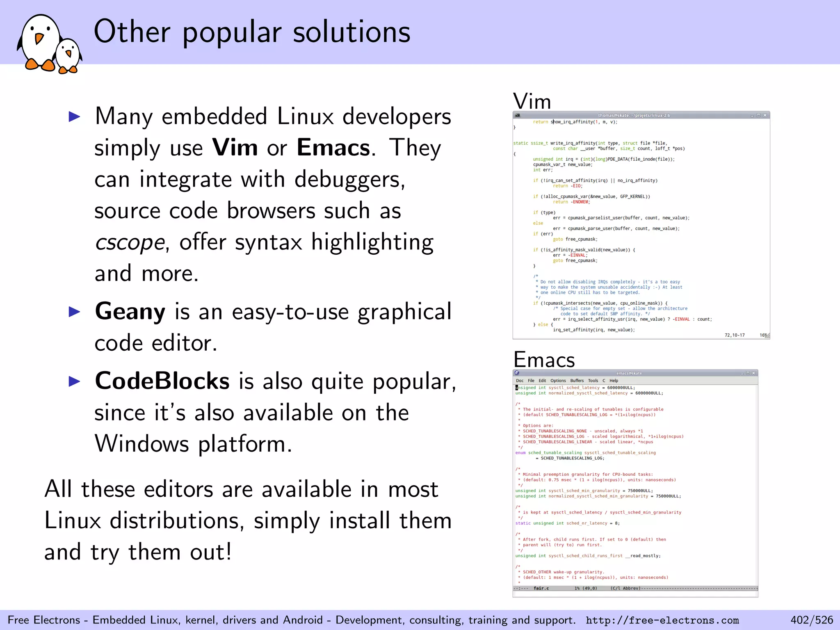Click the emacs@skate title bar text
840x630 pixels.
tap(629, 373)
